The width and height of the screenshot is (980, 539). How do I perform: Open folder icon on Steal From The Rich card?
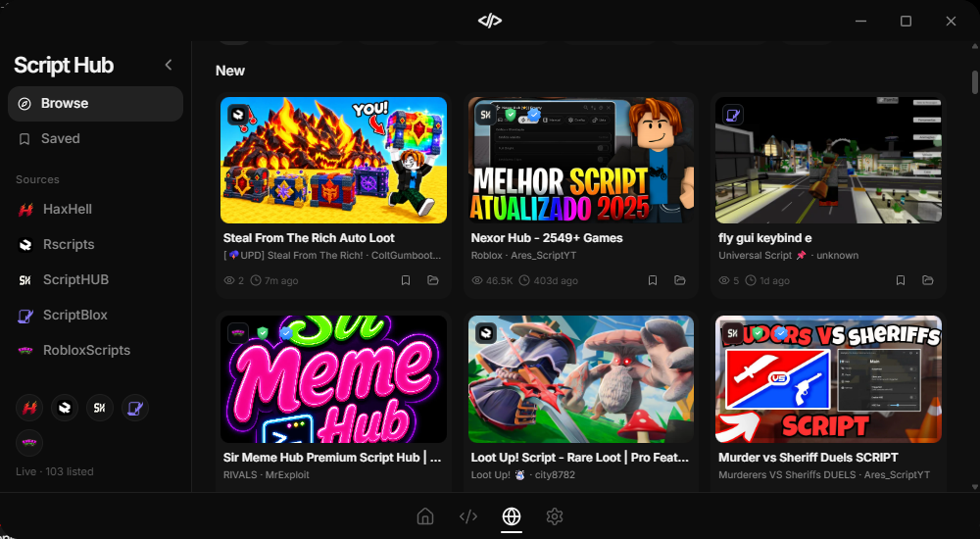tap(432, 280)
